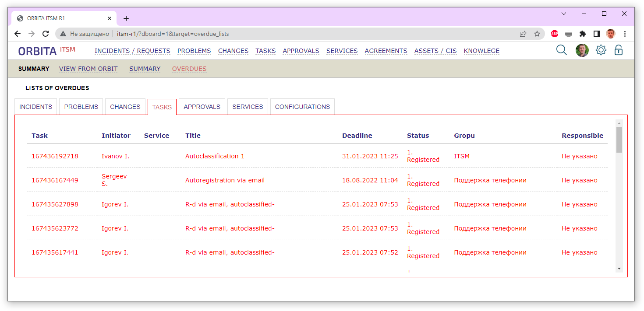
Task: Click the AdBlock Plus extension icon
Action: tap(555, 34)
